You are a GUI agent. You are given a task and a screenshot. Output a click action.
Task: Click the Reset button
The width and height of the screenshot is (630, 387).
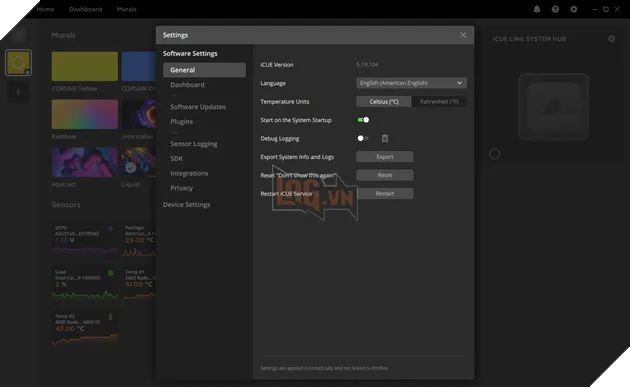point(385,175)
